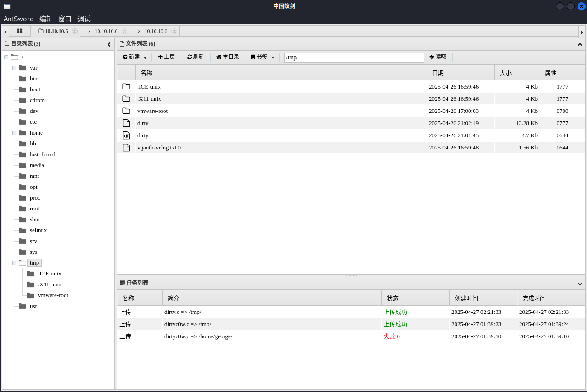Select the proc folder in tree
The width and height of the screenshot is (587, 392).
point(35,198)
